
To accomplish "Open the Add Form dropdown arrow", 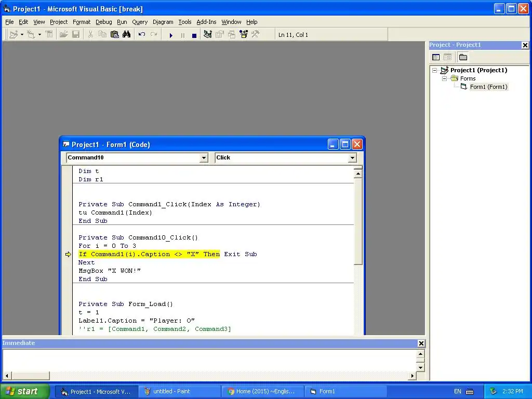I will coord(39,35).
